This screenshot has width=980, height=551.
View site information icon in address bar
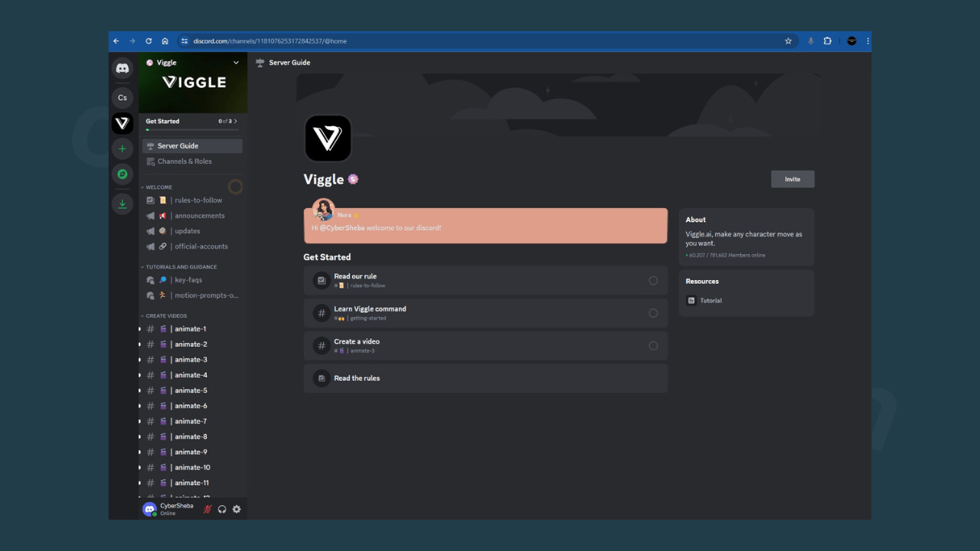click(x=185, y=41)
